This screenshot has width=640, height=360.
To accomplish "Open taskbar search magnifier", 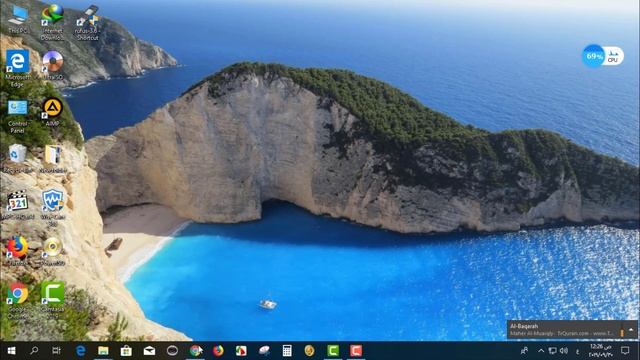I will click(34, 351).
